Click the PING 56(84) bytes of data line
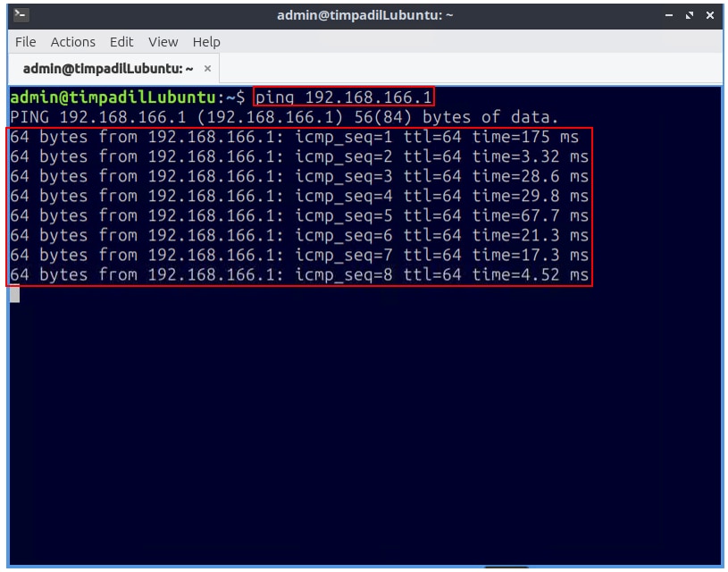This screenshot has width=728, height=572. click(x=284, y=117)
